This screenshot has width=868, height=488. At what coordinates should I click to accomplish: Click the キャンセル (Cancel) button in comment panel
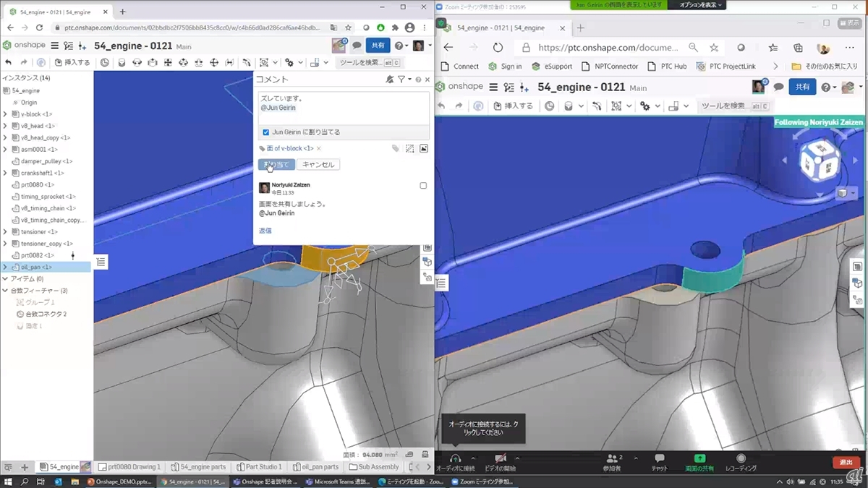pos(318,165)
